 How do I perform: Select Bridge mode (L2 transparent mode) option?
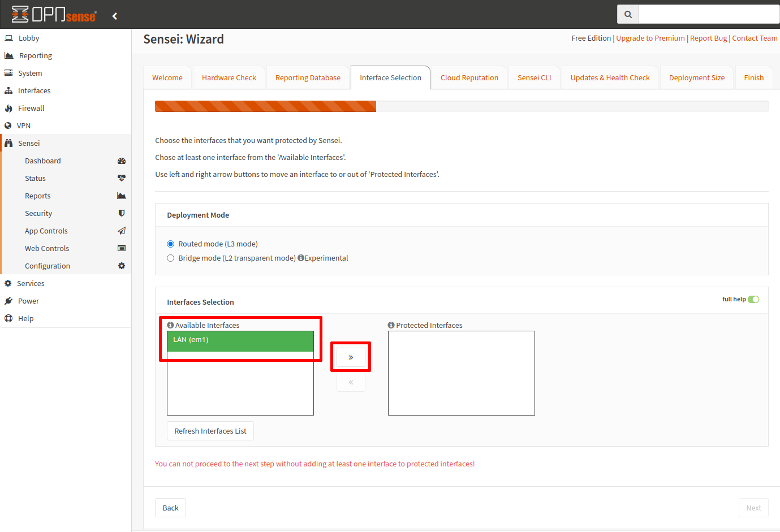pyautogui.click(x=170, y=258)
